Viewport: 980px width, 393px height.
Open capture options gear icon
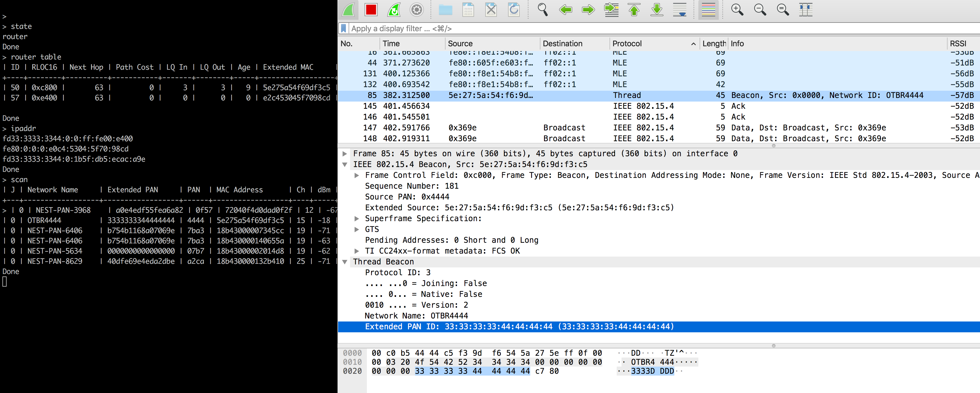(x=416, y=10)
